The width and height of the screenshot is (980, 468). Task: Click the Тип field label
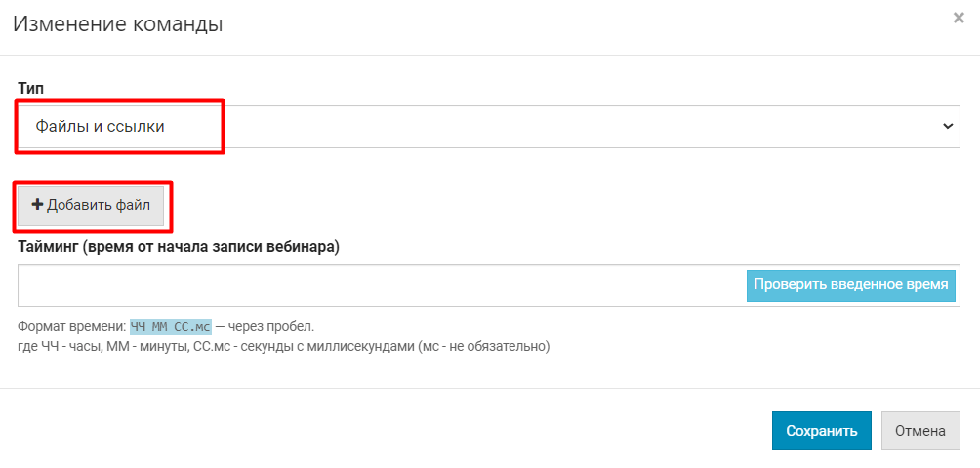click(30, 88)
